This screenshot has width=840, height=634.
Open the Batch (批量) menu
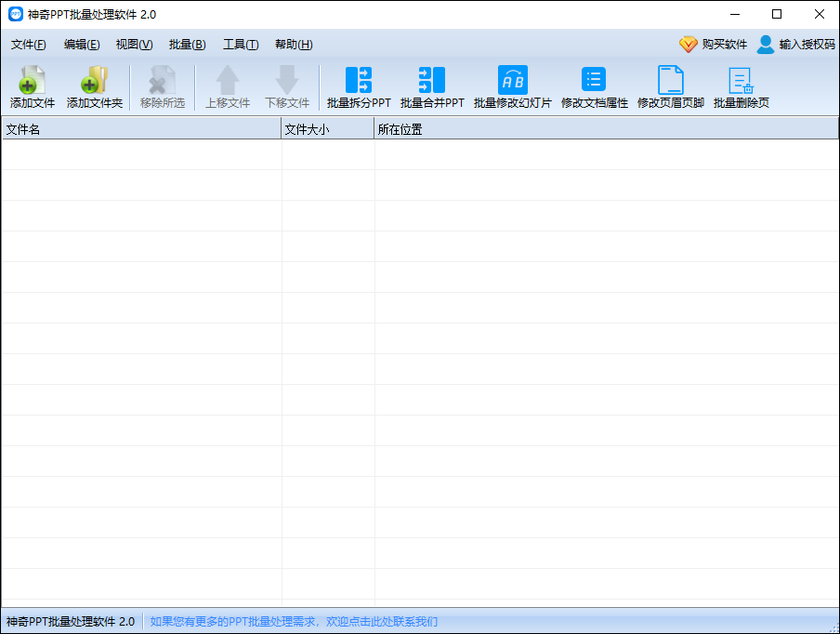pyautogui.click(x=187, y=45)
